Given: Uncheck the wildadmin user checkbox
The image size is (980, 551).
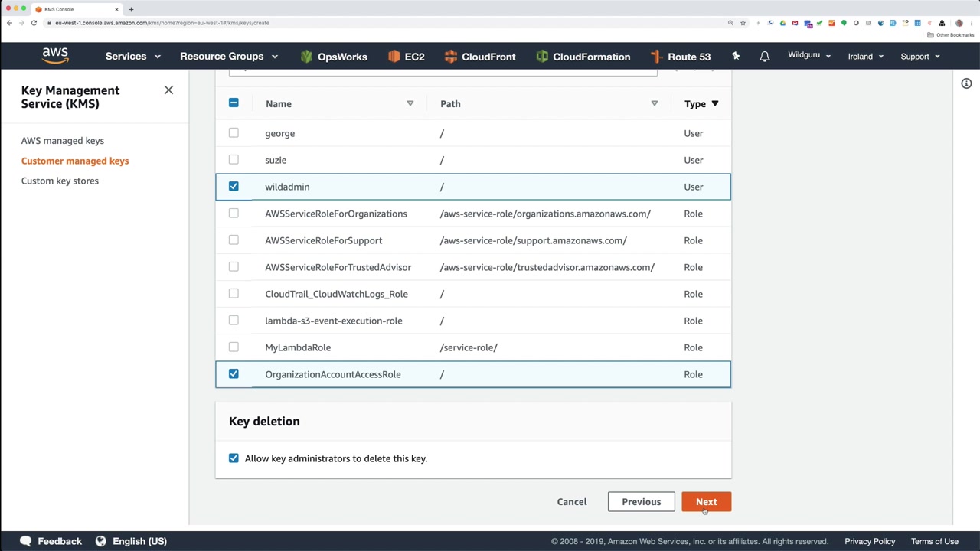Looking at the screenshot, I should click(x=234, y=187).
